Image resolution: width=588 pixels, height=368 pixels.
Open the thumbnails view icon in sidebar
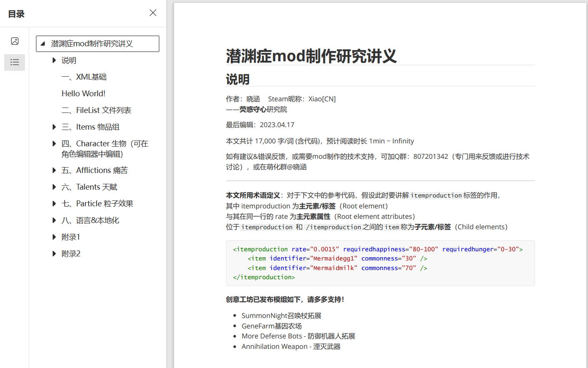point(15,41)
